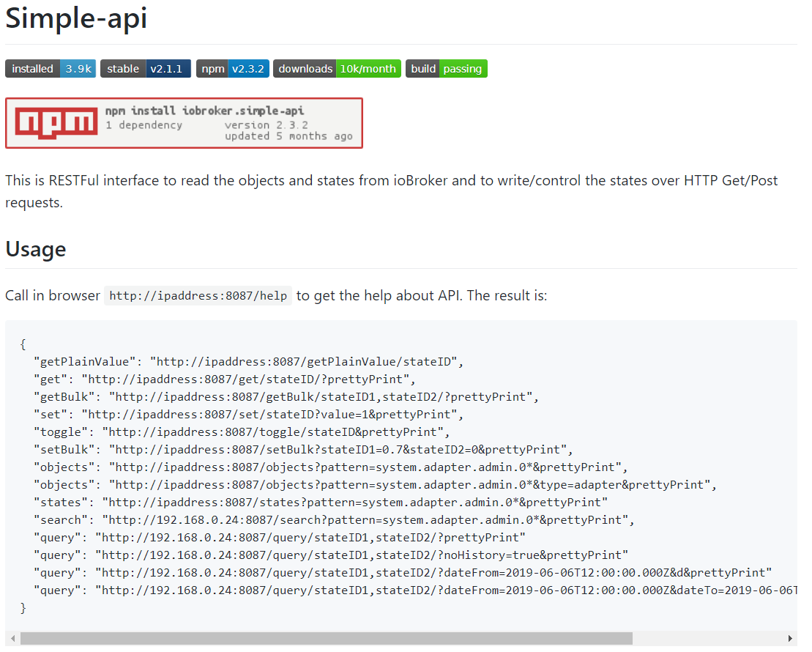Image resolution: width=812 pixels, height=652 pixels.
Task: Click the Simple-api page heading
Action: (x=76, y=18)
